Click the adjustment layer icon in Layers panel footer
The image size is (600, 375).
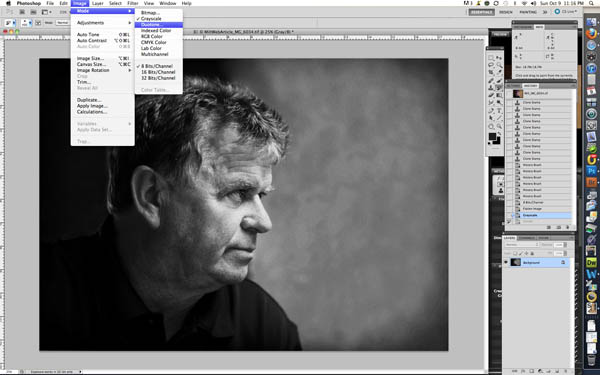pyautogui.click(x=540, y=371)
